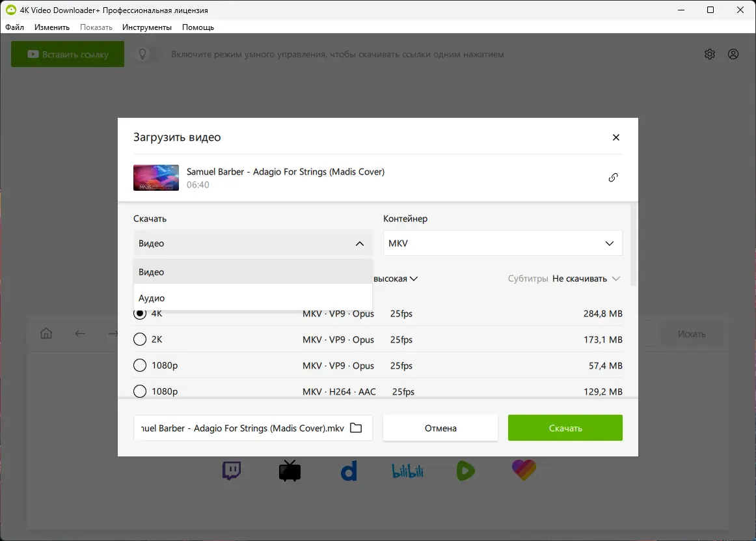Viewport: 756px width, 541px height.
Task: Open the Показать menu
Action: click(x=96, y=27)
